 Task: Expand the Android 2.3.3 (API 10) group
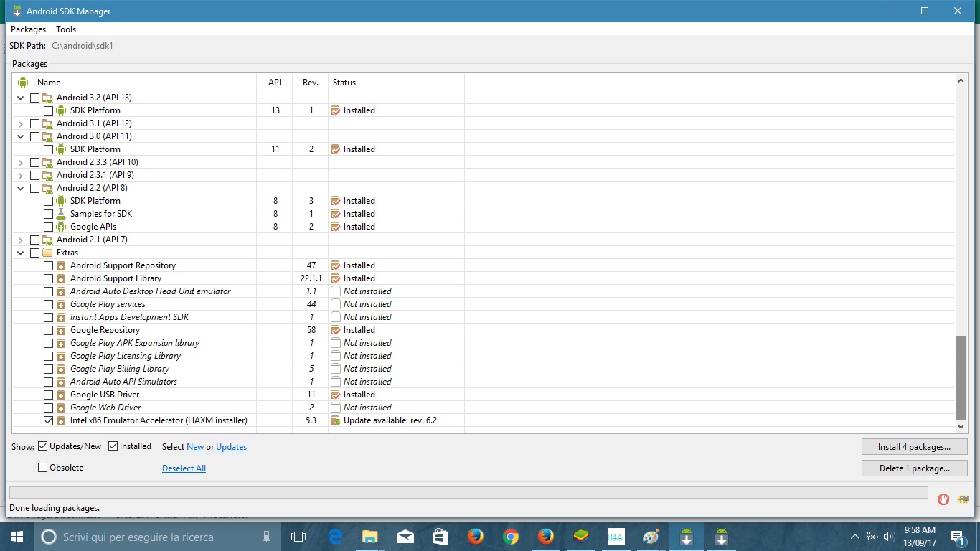pos(20,162)
